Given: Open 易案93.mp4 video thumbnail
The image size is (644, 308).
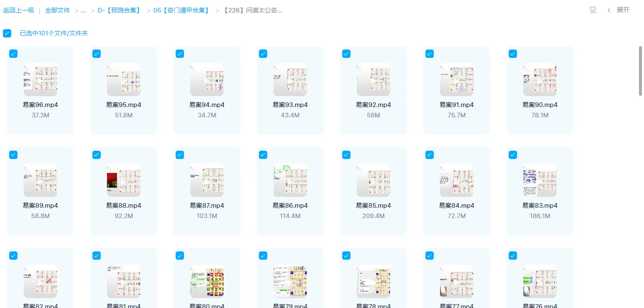Looking at the screenshot, I should [290, 80].
